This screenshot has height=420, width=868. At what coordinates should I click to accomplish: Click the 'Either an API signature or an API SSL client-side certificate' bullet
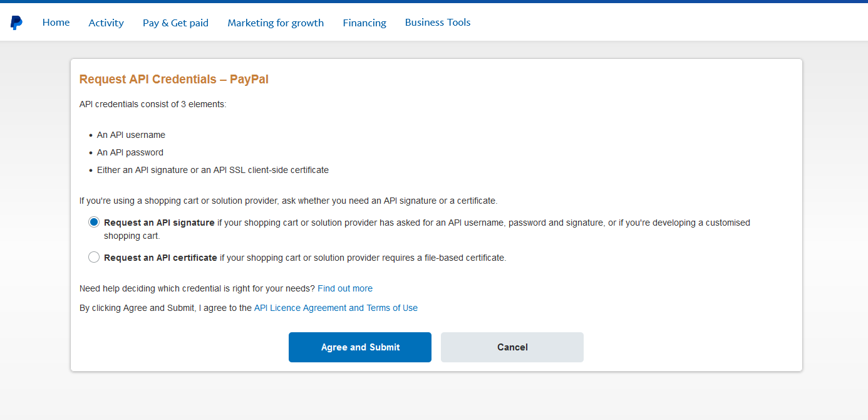(x=213, y=170)
